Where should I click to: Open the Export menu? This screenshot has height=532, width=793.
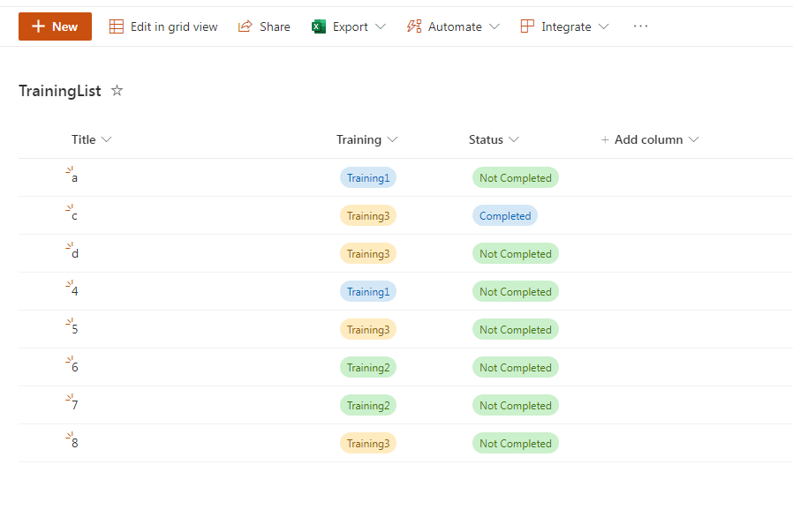pos(349,26)
